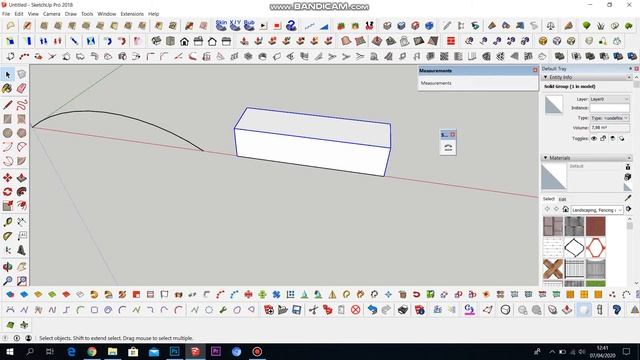Activate the Move tool
The height and width of the screenshot is (360, 640).
(x=7, y=178)
